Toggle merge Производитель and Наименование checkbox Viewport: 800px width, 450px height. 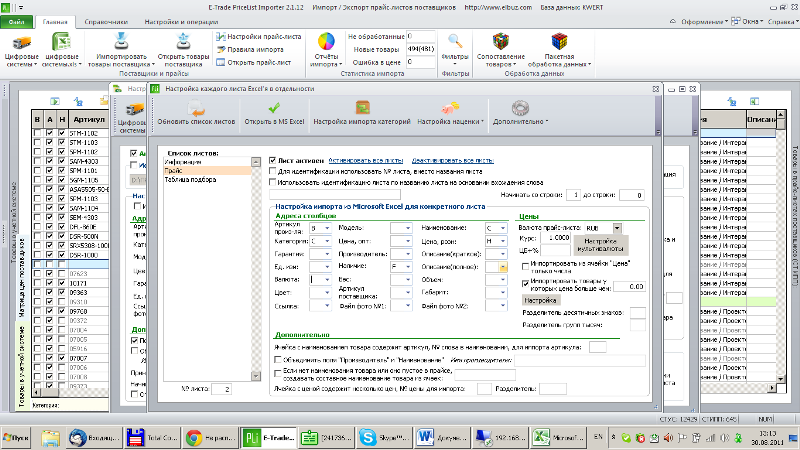point(278,360)
